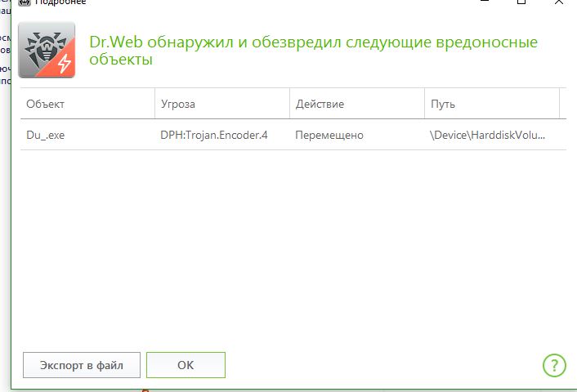Sort by the Действие column header
The image size is (577, 392).
tap(357, 104)
